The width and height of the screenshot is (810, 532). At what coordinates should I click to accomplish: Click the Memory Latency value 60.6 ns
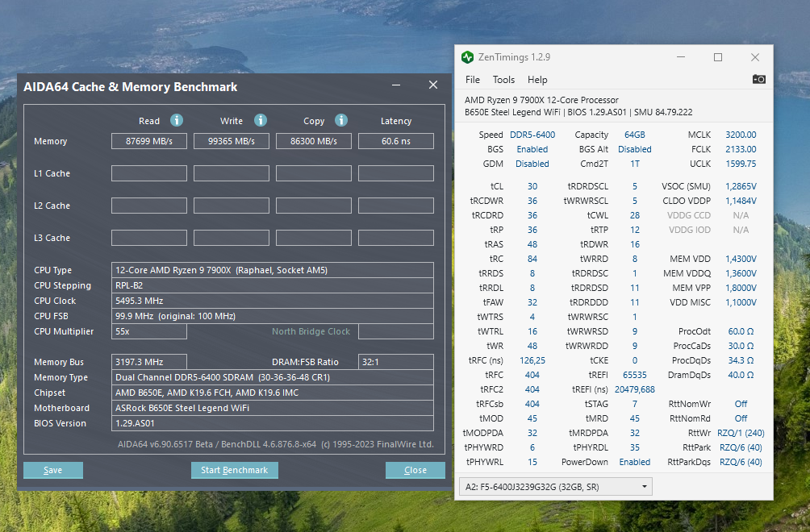(x=396, y=141)
